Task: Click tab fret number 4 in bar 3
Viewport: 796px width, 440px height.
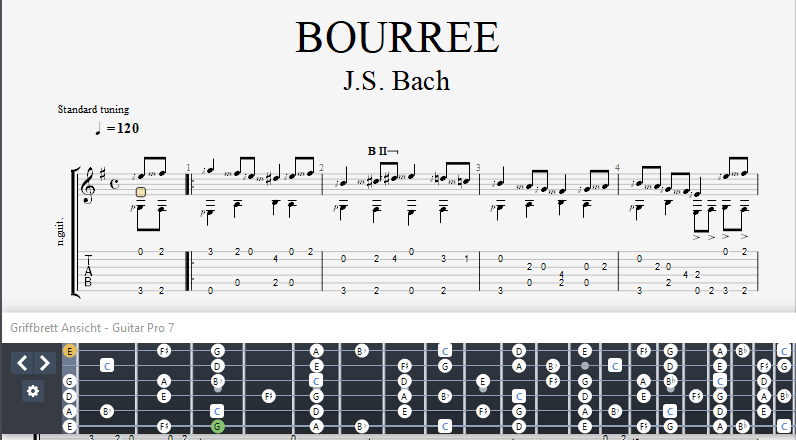Action: 561,275
